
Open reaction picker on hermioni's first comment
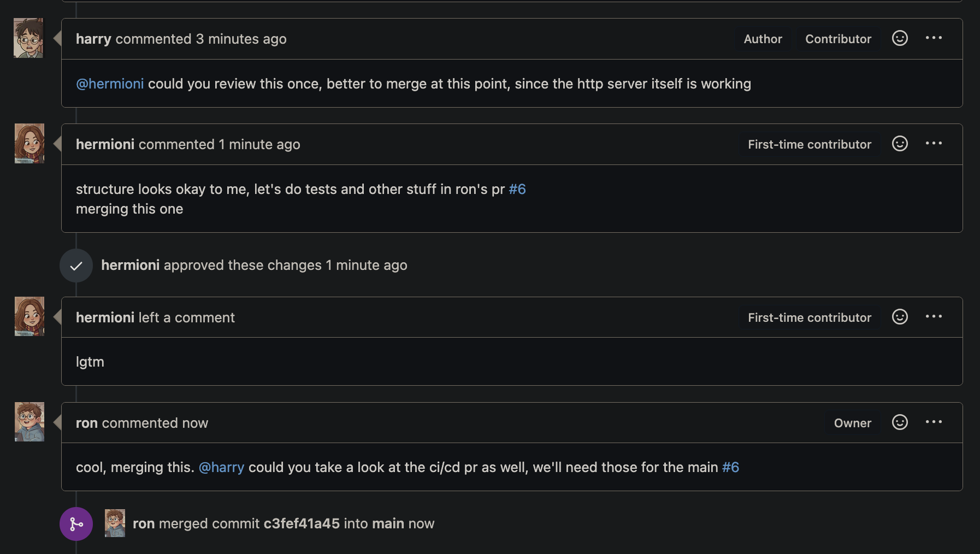900,144
